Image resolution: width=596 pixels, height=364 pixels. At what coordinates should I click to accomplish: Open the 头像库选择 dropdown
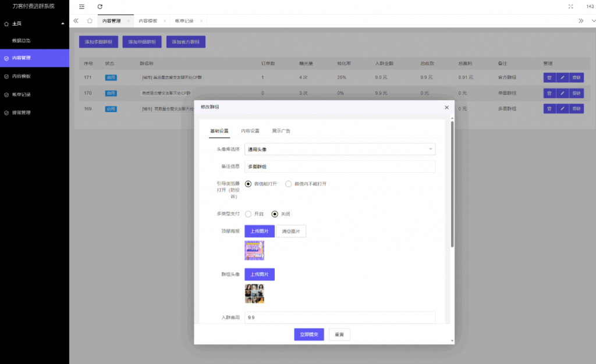pyautogui.click(x=339, y=149)
